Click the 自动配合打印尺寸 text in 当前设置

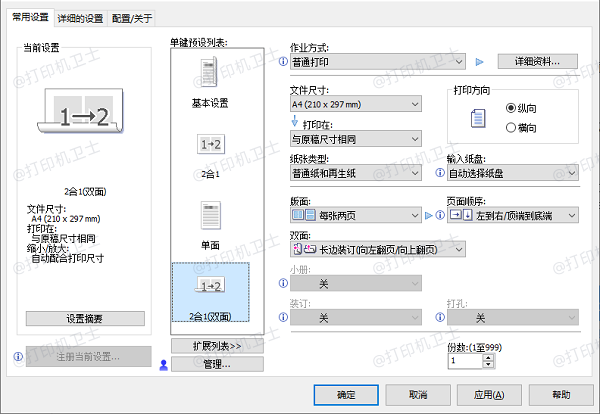coord(67,258)
